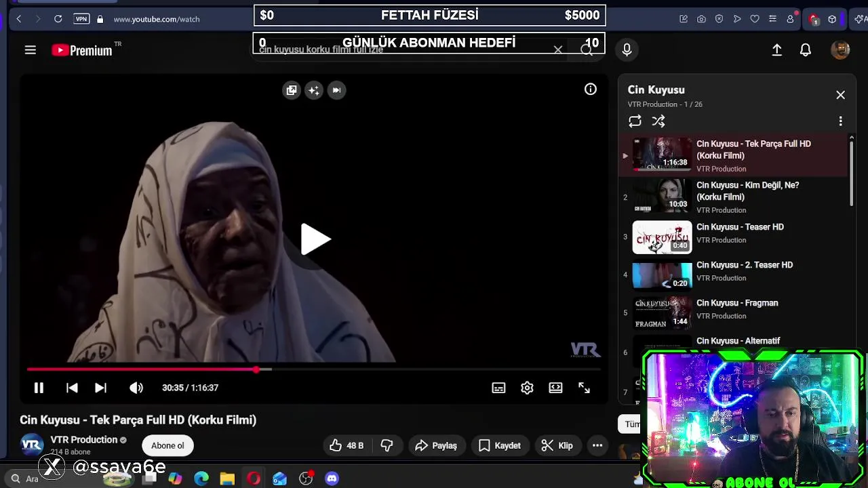Open Discord from taskbar
Screen dimensions: 868x488
(332, 479)
